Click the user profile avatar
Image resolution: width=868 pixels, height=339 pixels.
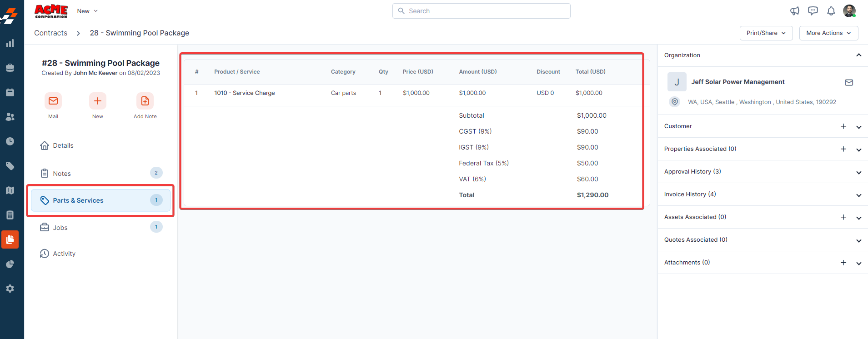[849, 11]
